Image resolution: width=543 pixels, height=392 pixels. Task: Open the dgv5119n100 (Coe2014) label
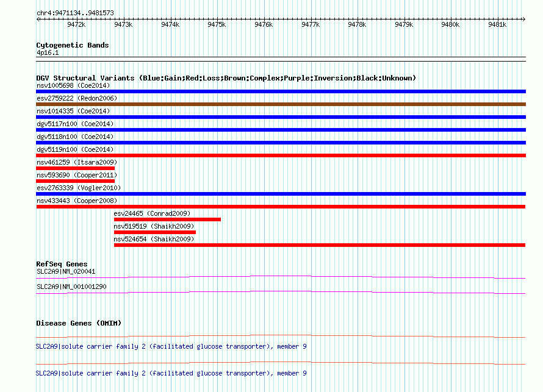[x=75, y=149]
